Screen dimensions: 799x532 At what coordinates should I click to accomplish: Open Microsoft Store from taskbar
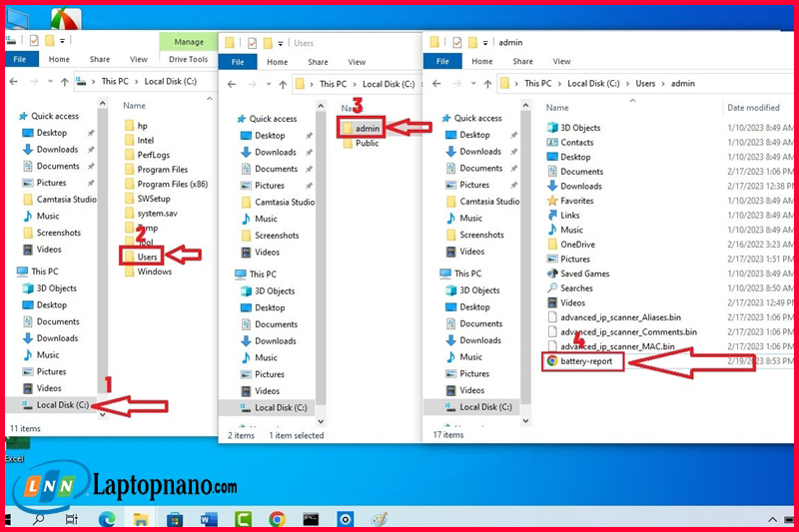click(175, 519)
